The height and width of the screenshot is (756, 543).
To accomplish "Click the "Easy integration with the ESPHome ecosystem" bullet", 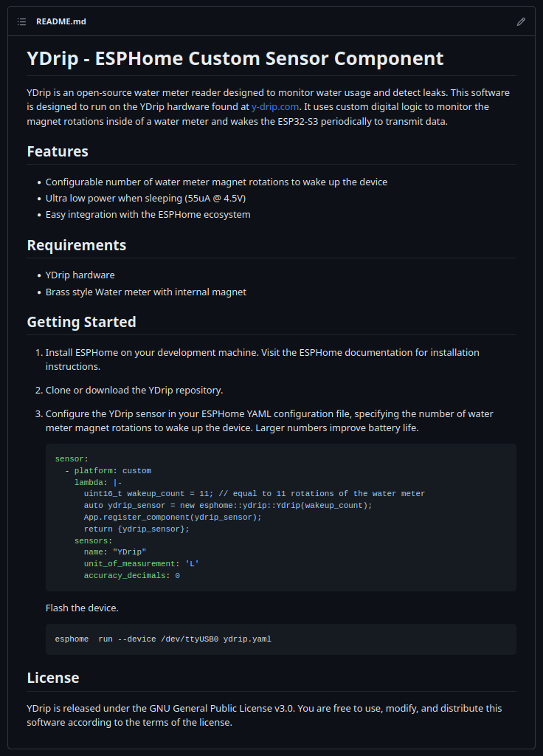I will [x=148, y=214].
